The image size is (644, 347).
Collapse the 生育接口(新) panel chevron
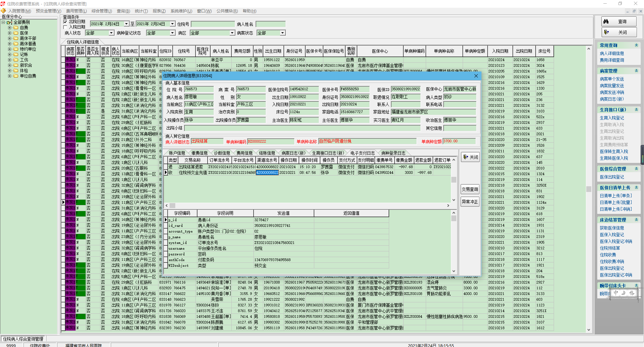636,110
